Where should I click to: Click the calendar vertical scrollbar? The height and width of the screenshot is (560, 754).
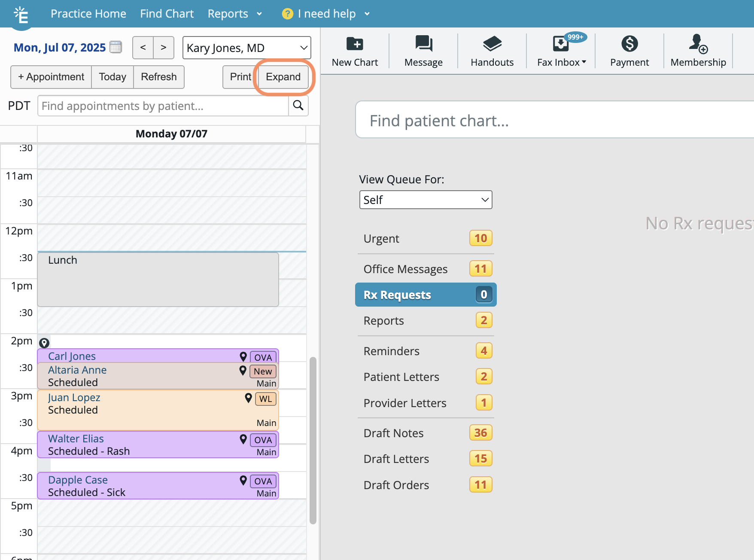tap(313, 440)
